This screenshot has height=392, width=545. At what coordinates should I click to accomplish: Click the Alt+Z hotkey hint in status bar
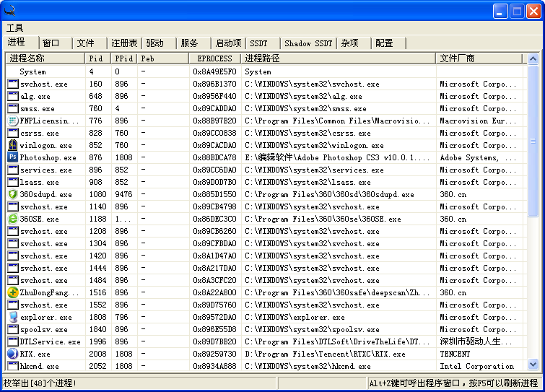pos(453,383)
